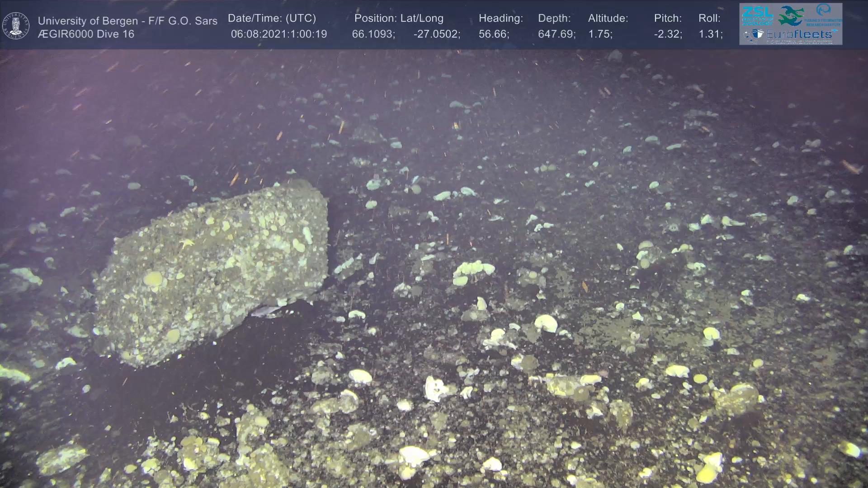
Task: Click the Eurofleets+ logo text
Action: 800,34
